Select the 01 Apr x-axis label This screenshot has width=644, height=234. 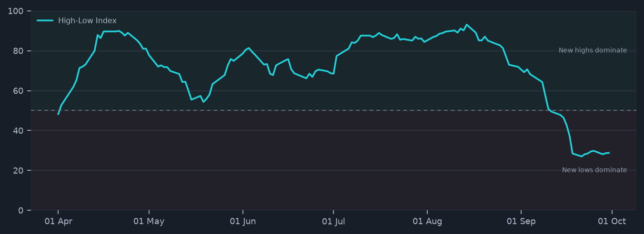(58, 222)
